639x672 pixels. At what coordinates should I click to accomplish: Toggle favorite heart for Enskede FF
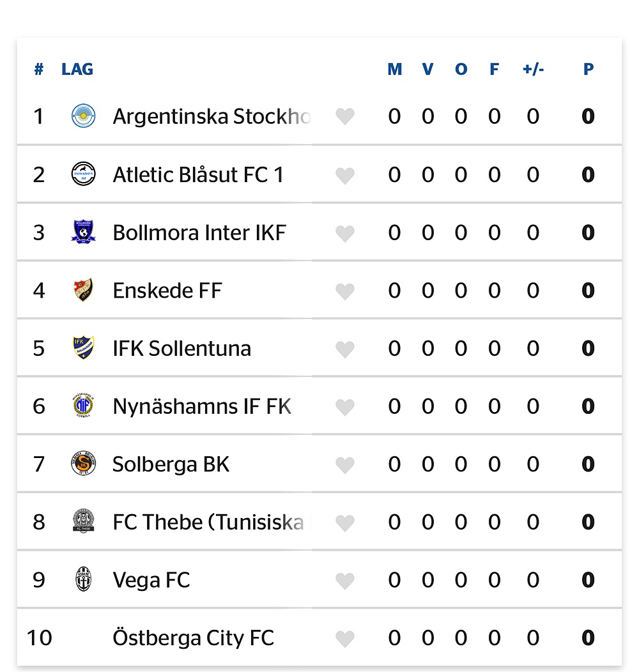click(345, 291)
